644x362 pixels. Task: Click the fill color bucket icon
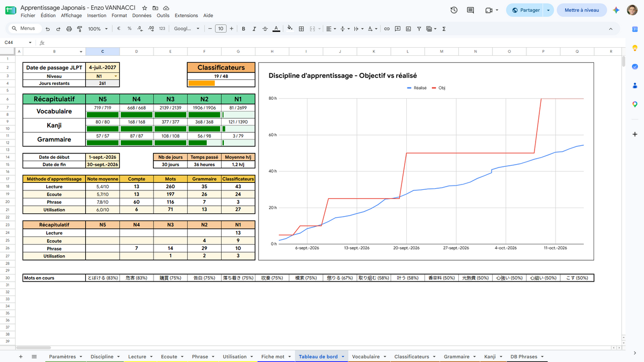coord(290,29)
